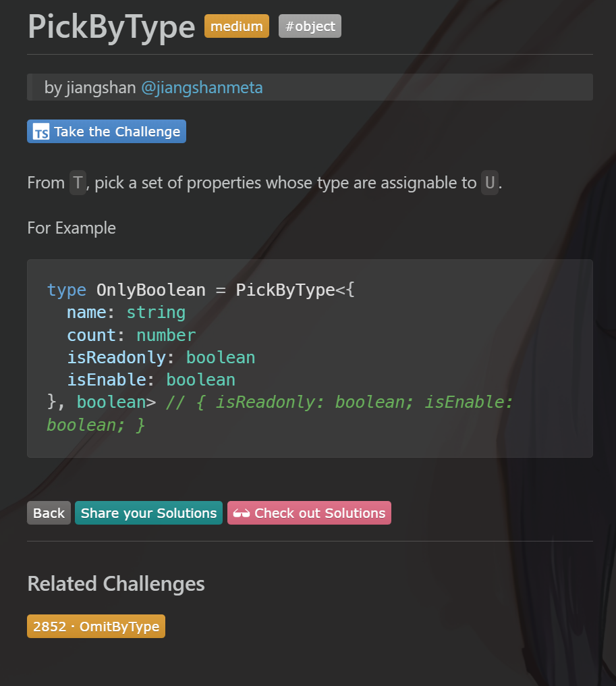Click the sunglasses icon on Check out Solutions

pos(242,513)
